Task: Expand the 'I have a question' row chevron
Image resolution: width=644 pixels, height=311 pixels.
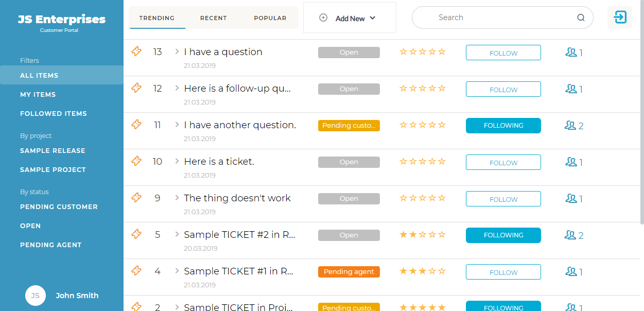Action: [177, 51]
